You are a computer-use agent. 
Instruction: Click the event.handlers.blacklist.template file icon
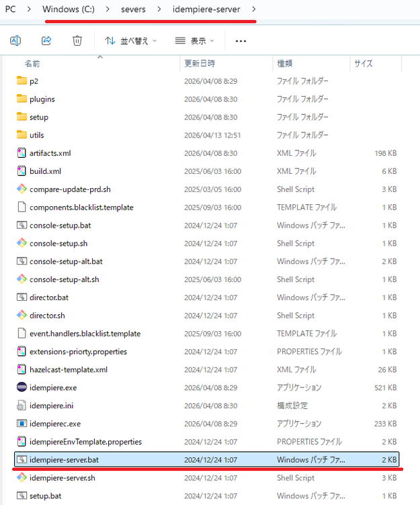pyautogui.click(x=22, y=333)
